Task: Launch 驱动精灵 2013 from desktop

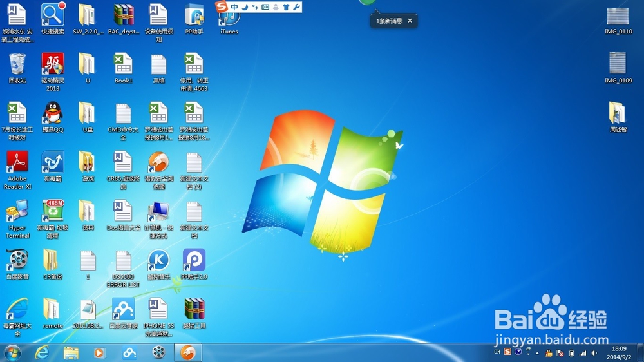Action: [53, 71]
